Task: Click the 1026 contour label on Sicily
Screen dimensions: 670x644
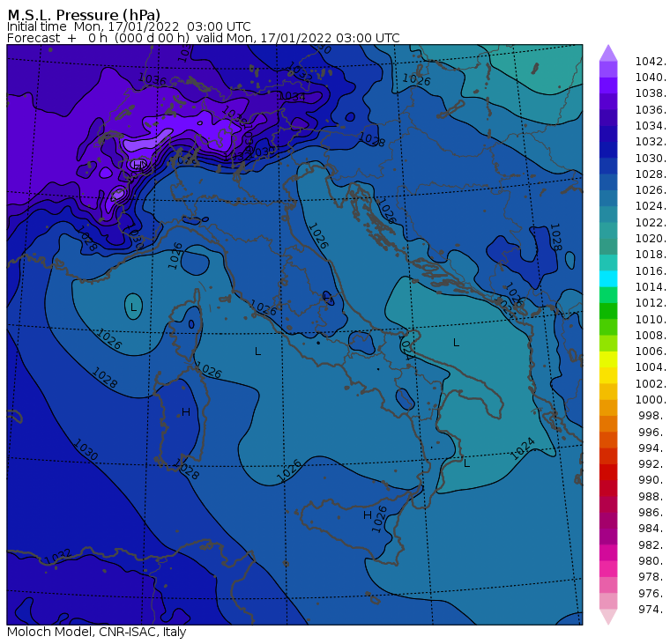Action: pos(379,519)
